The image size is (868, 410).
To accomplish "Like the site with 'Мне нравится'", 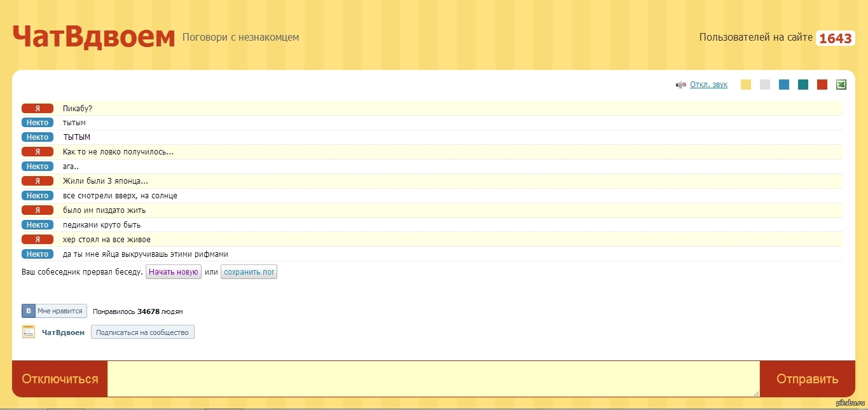I will (x=60, y=311).
